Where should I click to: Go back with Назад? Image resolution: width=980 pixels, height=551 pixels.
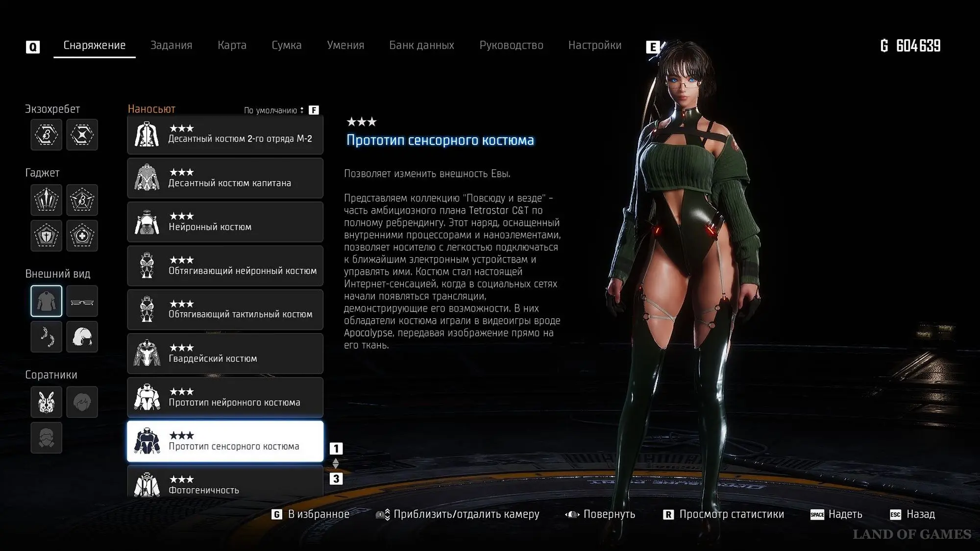pyautogui.click(x=912, y=514)
